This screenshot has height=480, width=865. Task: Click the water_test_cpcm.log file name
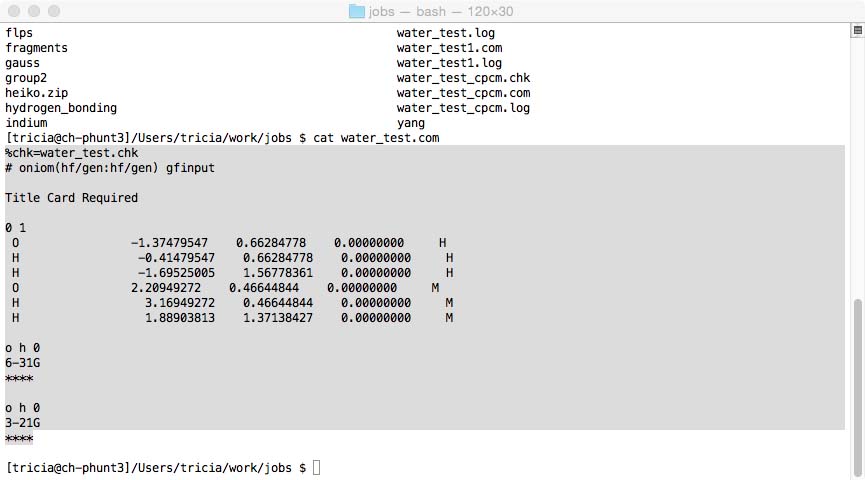click(x=463, y=108)
